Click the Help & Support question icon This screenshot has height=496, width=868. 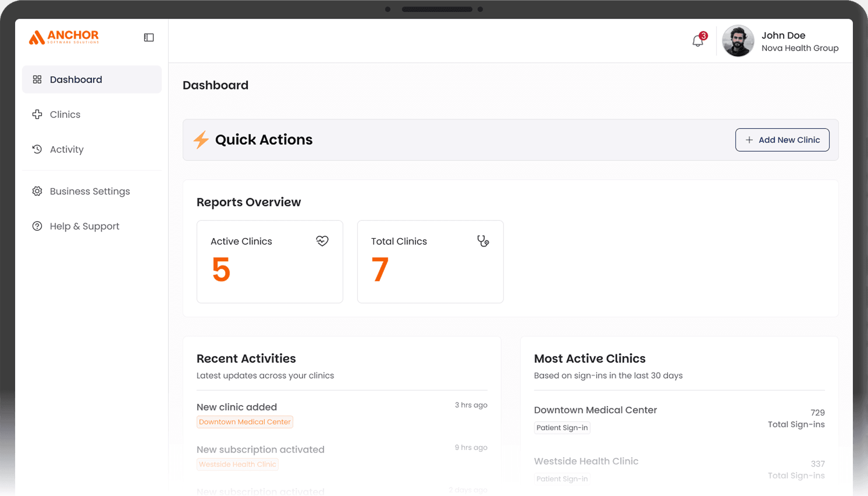pyautogui.click(x=37, y=226)
